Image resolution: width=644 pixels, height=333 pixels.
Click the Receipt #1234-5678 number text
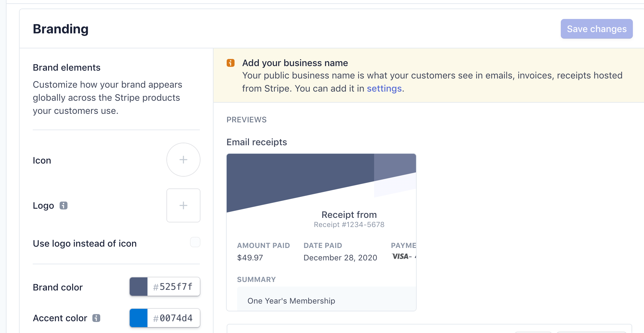click(349, 225)
